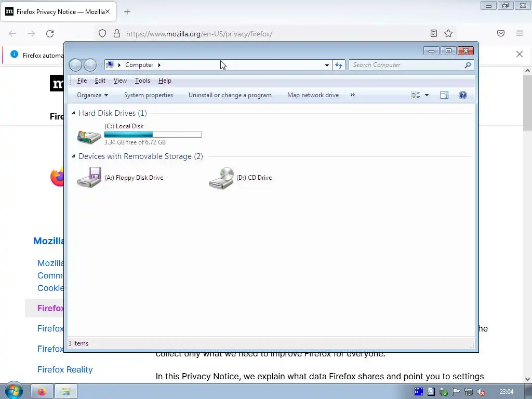532x399 pixels.
Task: Click the Windows Start orb
Action: point(14,391)
